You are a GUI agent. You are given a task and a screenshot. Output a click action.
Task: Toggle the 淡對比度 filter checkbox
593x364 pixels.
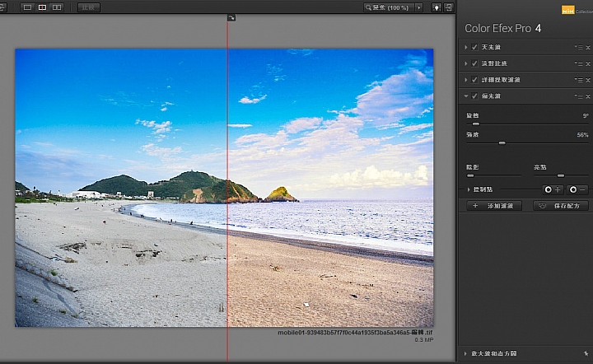(x=474, y=63)
